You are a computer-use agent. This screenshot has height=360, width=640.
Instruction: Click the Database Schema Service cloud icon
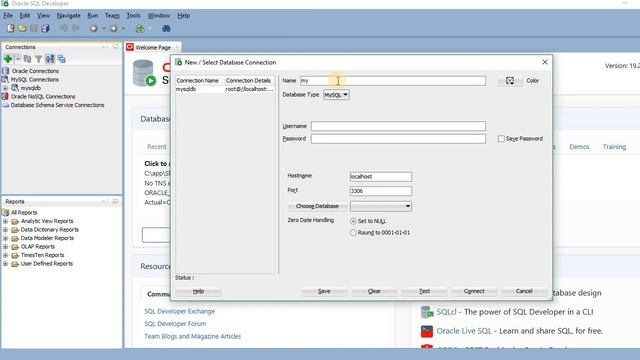6,105
